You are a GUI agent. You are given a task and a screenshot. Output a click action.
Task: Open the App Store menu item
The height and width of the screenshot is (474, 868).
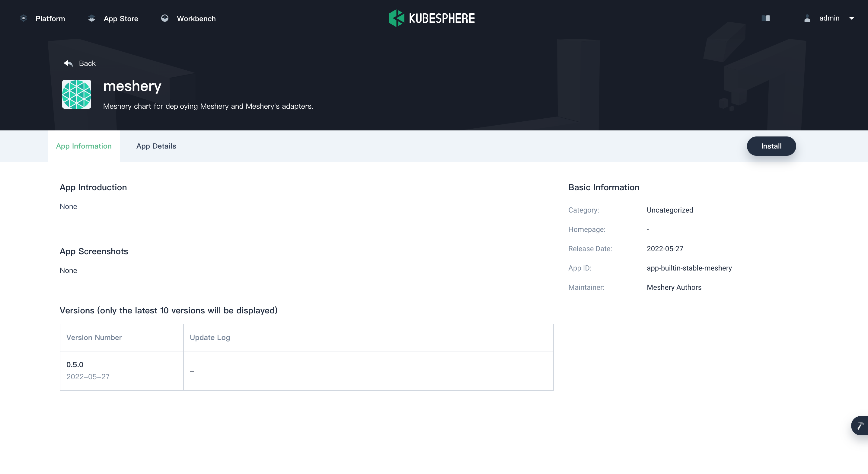[x=121, y=18]
